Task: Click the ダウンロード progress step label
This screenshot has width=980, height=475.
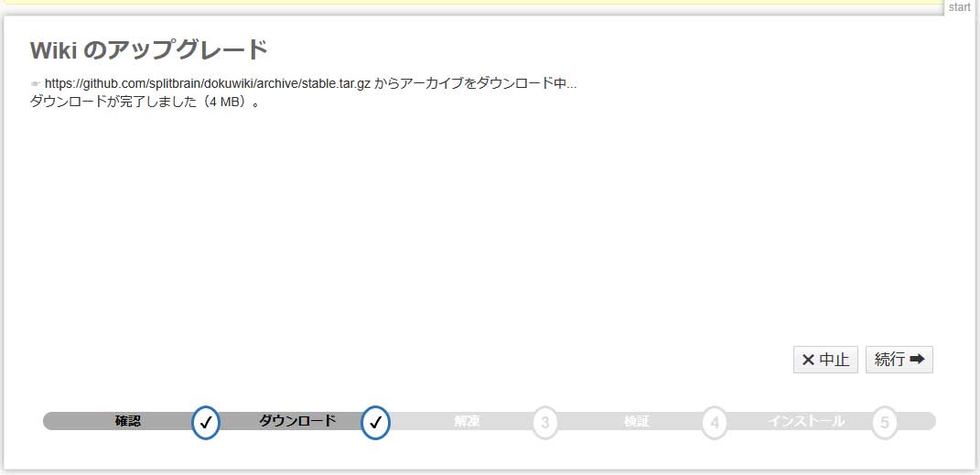Action: (x=297, y=421)
